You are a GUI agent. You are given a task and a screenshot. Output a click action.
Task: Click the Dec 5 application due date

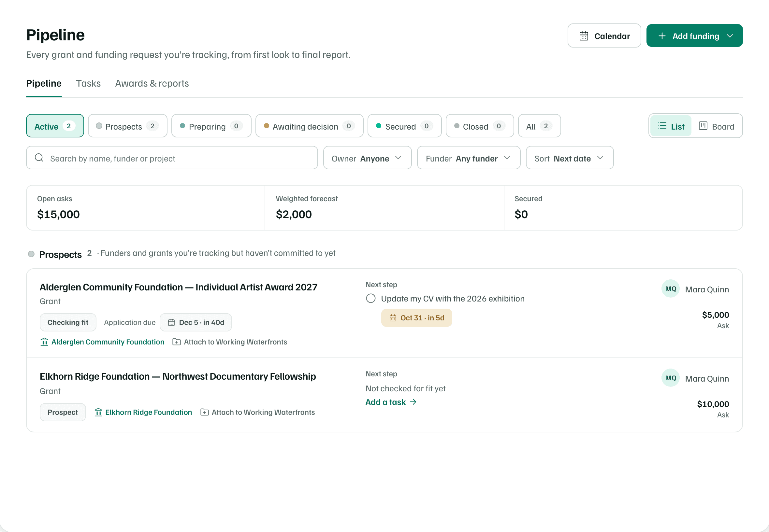click(196, 322)
